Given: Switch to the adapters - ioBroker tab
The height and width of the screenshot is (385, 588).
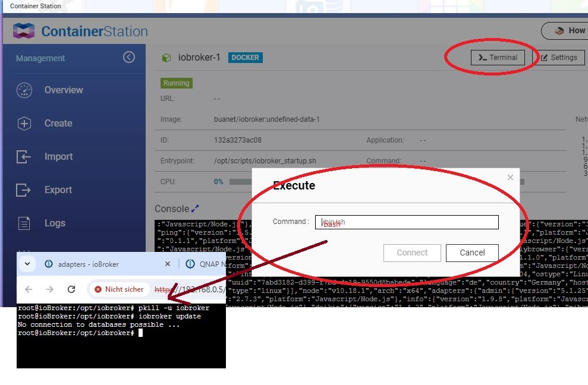Looking at the screenshot, I should point(89,264).
